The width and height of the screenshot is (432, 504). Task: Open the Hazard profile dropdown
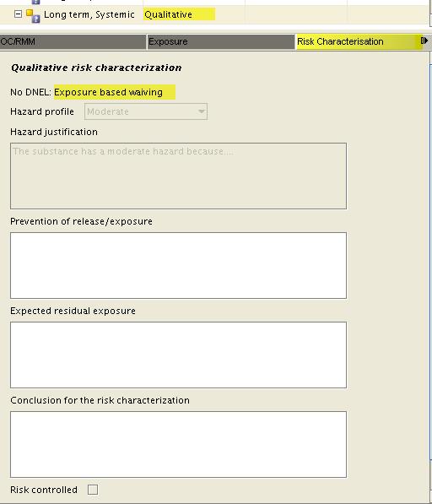click(146, 111)
